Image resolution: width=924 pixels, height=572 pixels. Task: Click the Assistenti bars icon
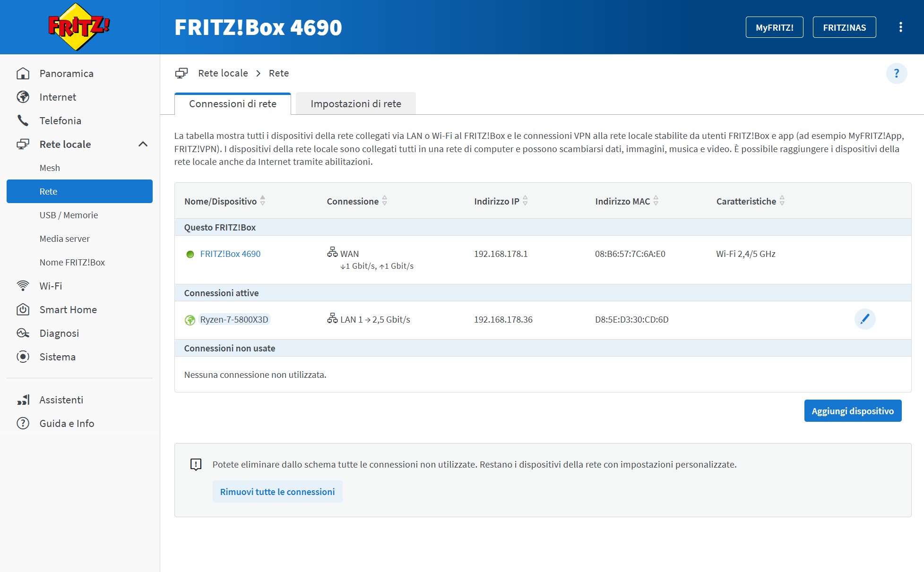click(x=23, y=400)
